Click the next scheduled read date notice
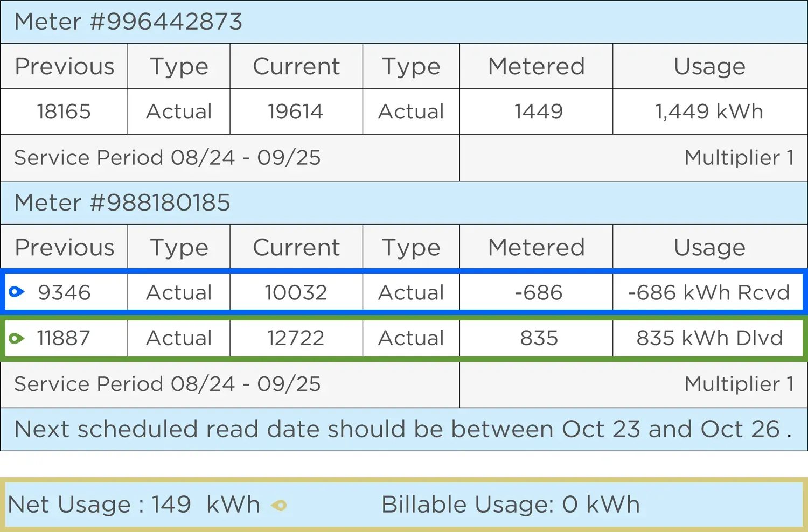This screenshot has height=532, width=808. pos(404,429)
